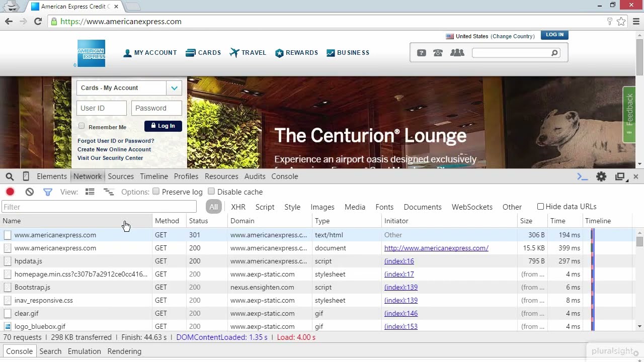
Task: Click the blue LOG IN button
Action: [554, 35]
